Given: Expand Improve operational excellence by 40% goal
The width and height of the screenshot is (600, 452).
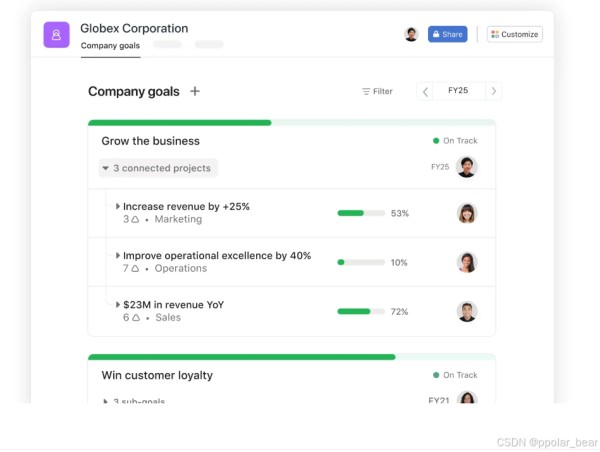Looking at the screenshot, I should tap(118, 255).
